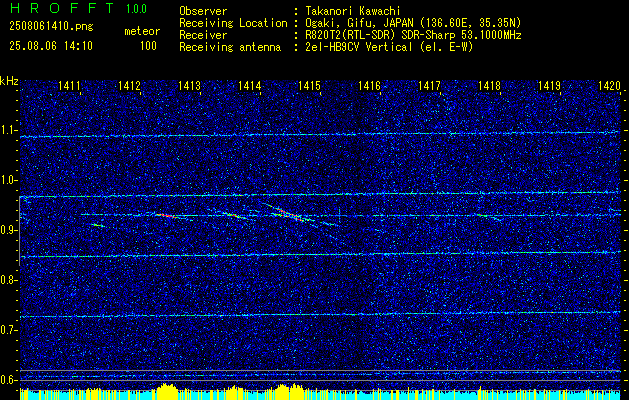Click the Observer field label
Image resolution: width=629 pixels, height=400 pixels.
203,12
